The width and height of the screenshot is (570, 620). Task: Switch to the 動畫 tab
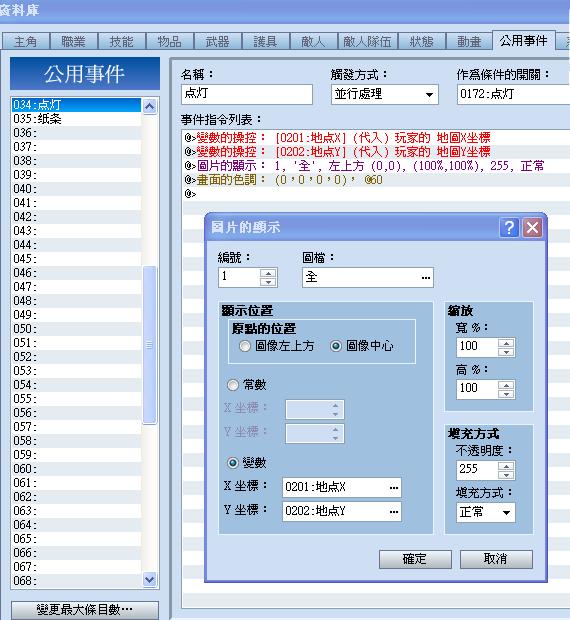[x=469, y=41]
